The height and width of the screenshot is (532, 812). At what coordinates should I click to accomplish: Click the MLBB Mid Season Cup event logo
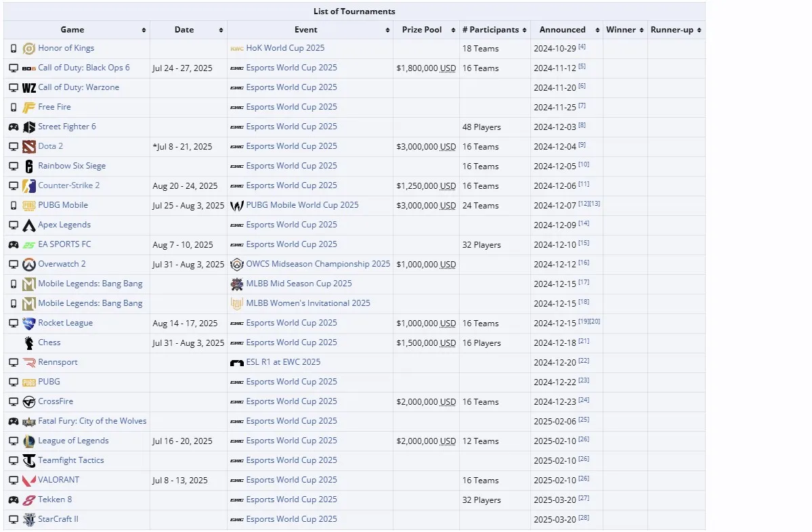pyautogui.click(x=236, y=284)
